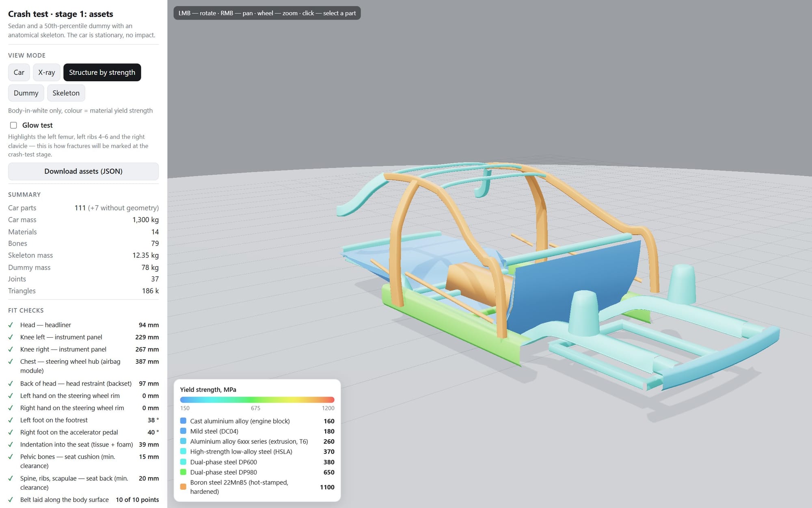Click the yield strength gradient bar

[x=257, y=400]
